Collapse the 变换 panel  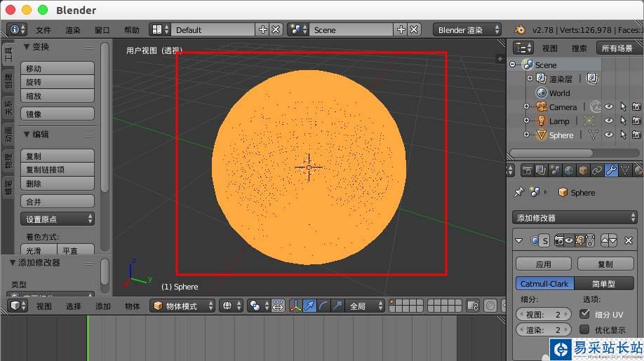(x=26, y=46)
